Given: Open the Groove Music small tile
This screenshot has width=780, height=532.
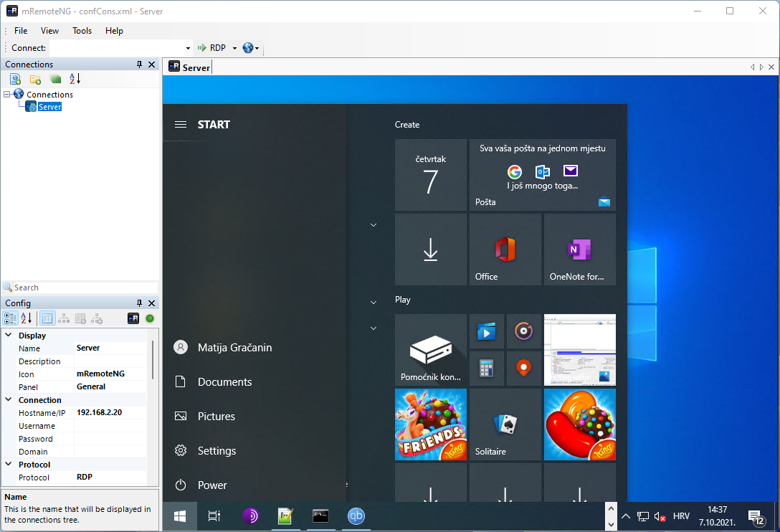Looking at the screenshot, I should (x=524, y=331).
